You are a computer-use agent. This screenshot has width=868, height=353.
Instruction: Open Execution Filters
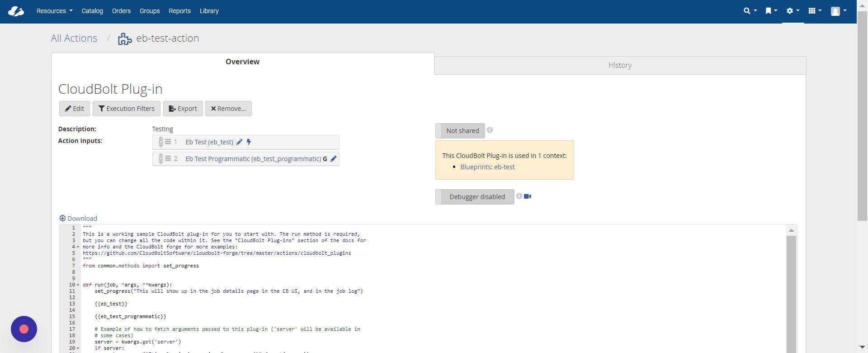(127, 109)
